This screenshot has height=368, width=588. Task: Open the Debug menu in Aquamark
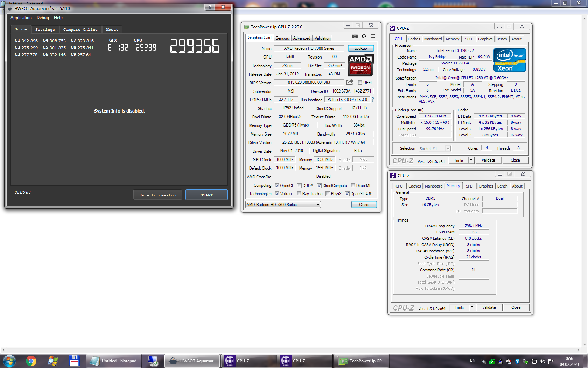(x=43, y=18)
